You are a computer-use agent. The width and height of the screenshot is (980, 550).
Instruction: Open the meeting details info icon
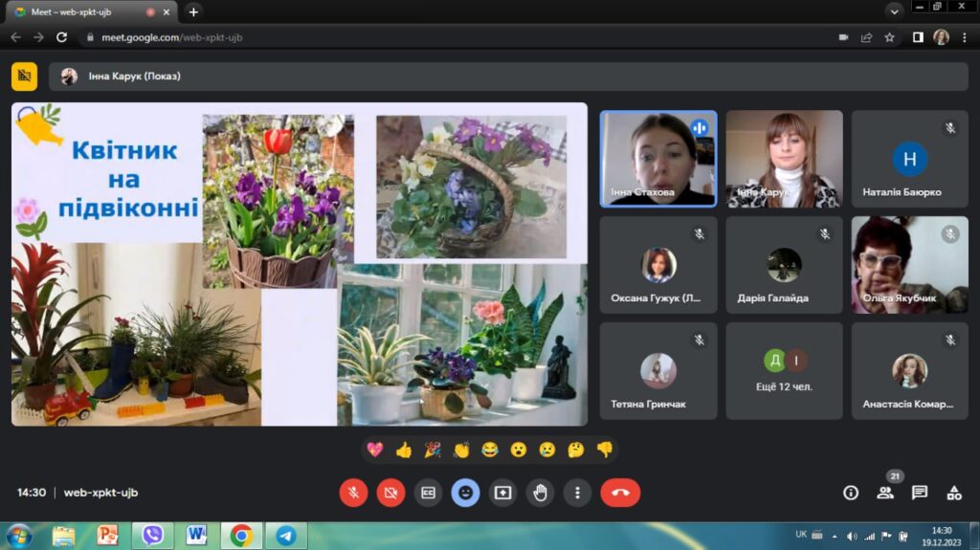(x=851, y=493)
